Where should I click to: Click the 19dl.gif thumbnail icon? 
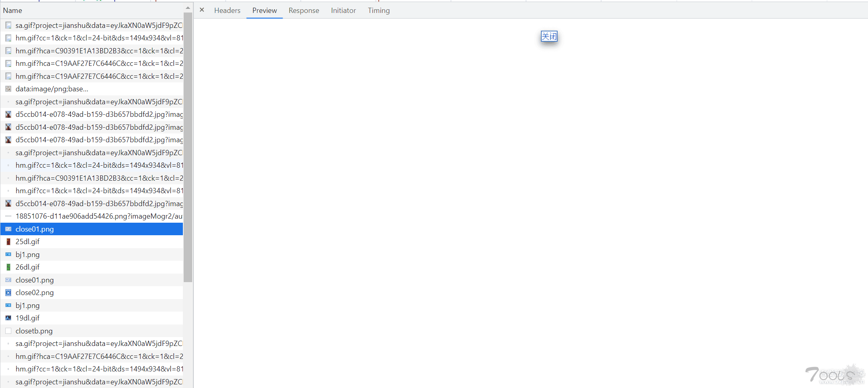point(8,318)
